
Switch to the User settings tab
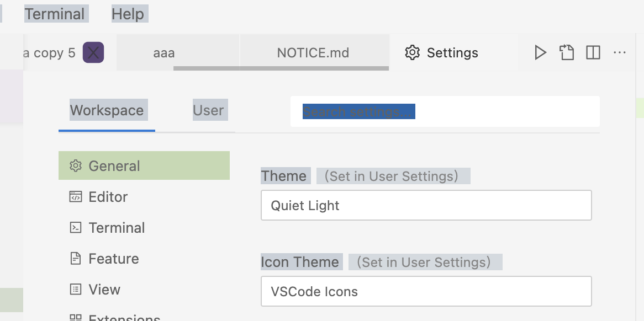208,110
